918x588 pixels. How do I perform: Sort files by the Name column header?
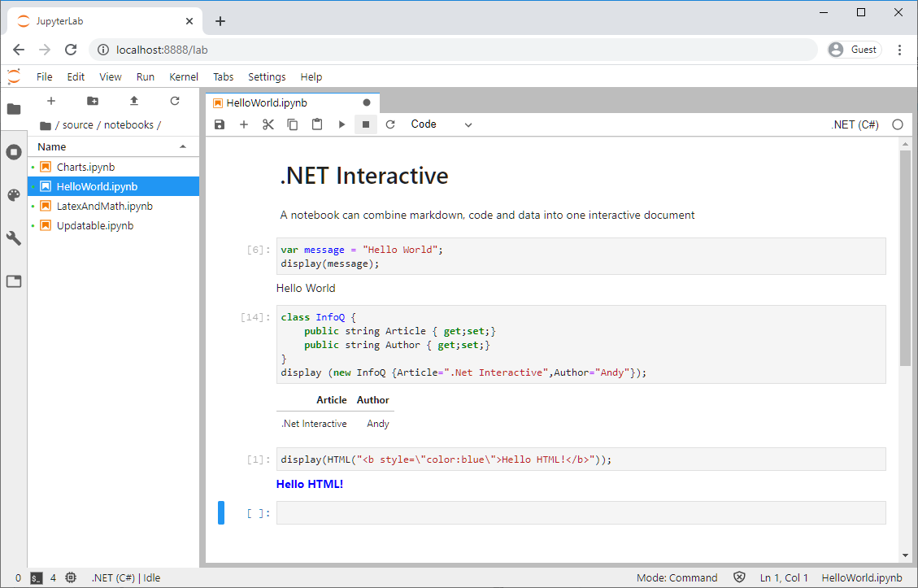[112, 146]
